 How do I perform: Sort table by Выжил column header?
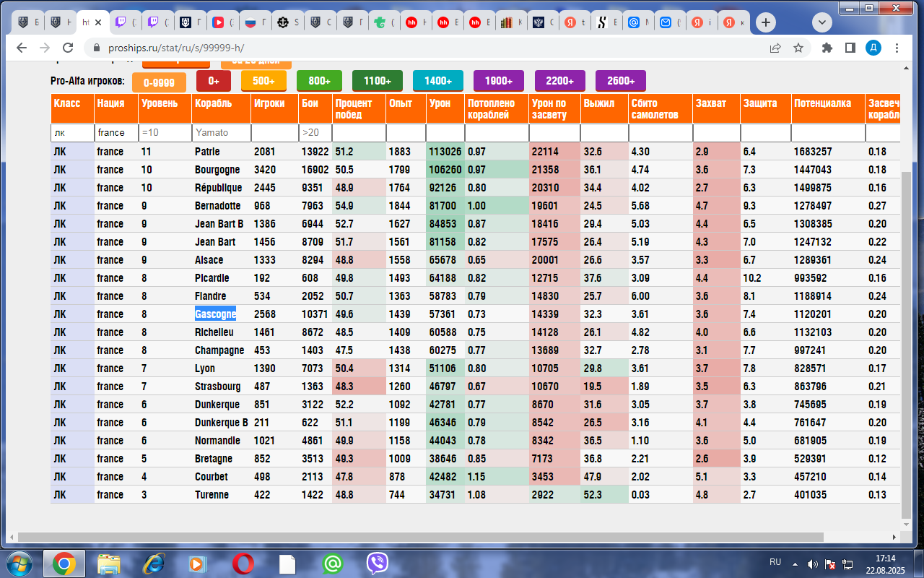(x=604, y=108)
